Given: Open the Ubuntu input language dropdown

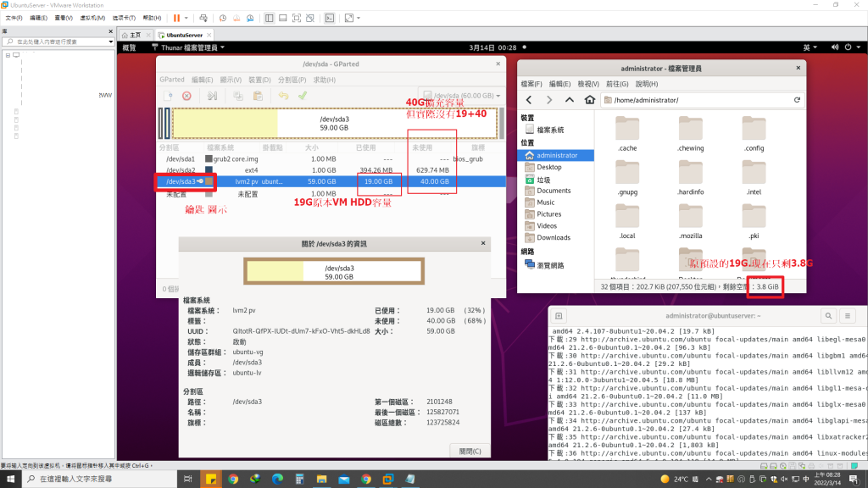Looking at the screenshot, I should pyautogui.click(x=810, y=47).
